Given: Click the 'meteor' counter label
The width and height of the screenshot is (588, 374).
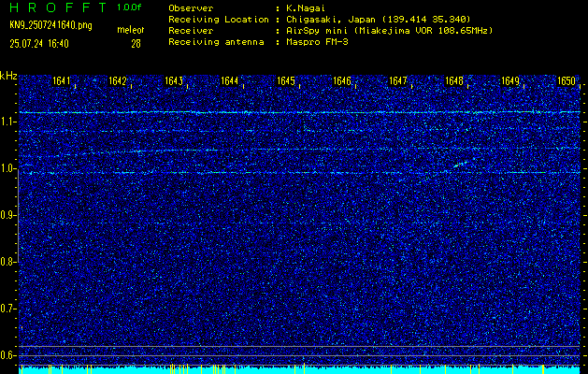Looking at the screenshot, I should (x=131, y=30).
